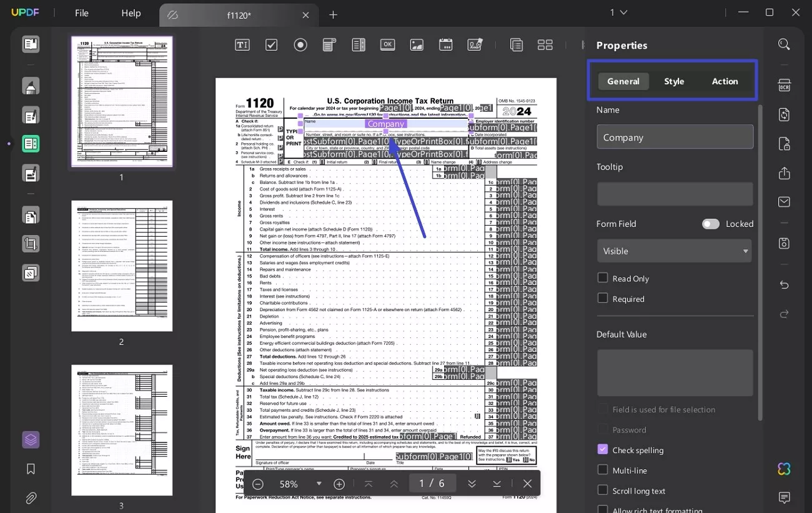The width and height of the screenshot is (812, 513).
Task: Click the Tooltip input field
Action: [675, 194]
